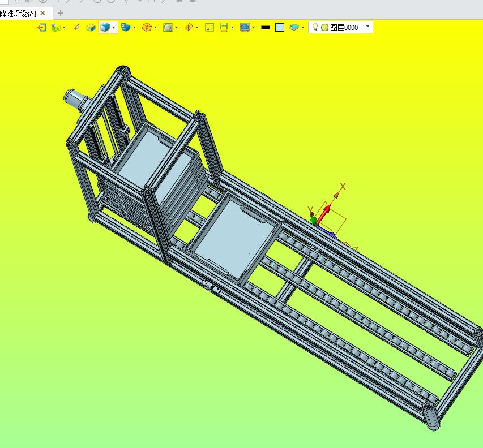Click the dimension measure bracket icon
The image size is (483, 448).
[x=224, y=27]
